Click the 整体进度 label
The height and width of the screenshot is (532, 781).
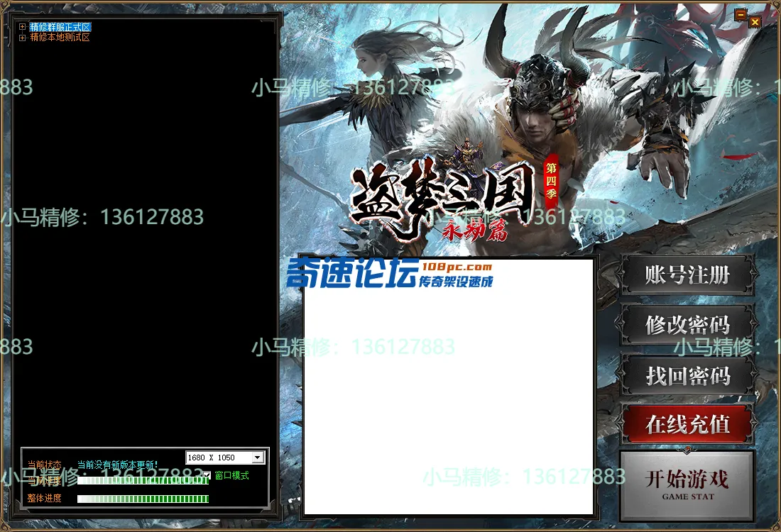tap(44, 498)
